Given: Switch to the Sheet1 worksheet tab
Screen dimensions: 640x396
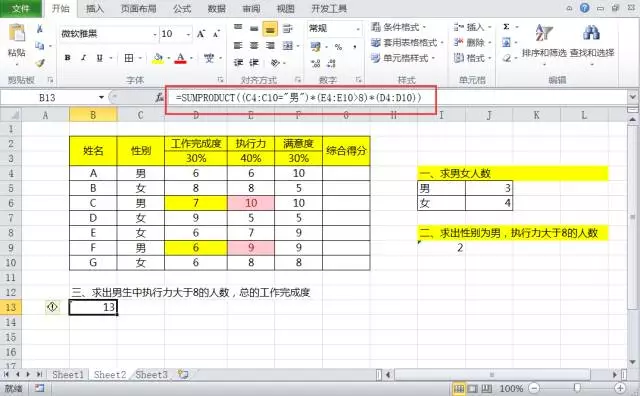Looking at the screenshot, I should pos(67,374).
